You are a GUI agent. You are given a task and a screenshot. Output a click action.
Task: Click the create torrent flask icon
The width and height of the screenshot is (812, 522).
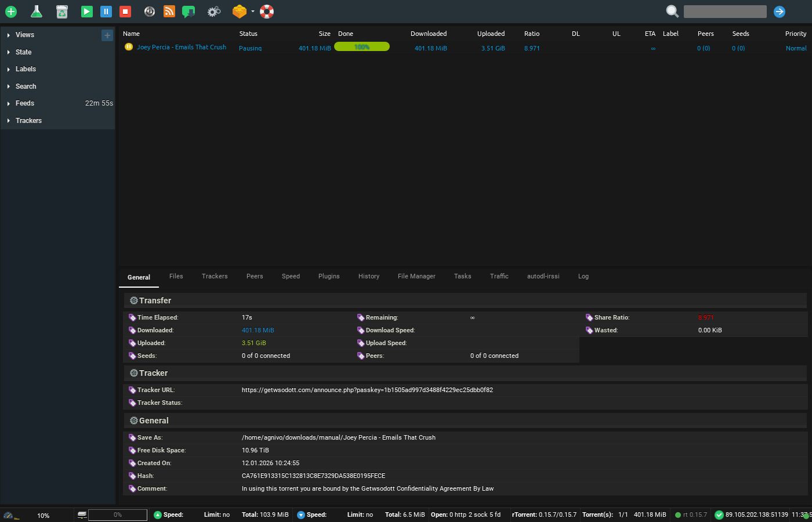coord(37,12)
